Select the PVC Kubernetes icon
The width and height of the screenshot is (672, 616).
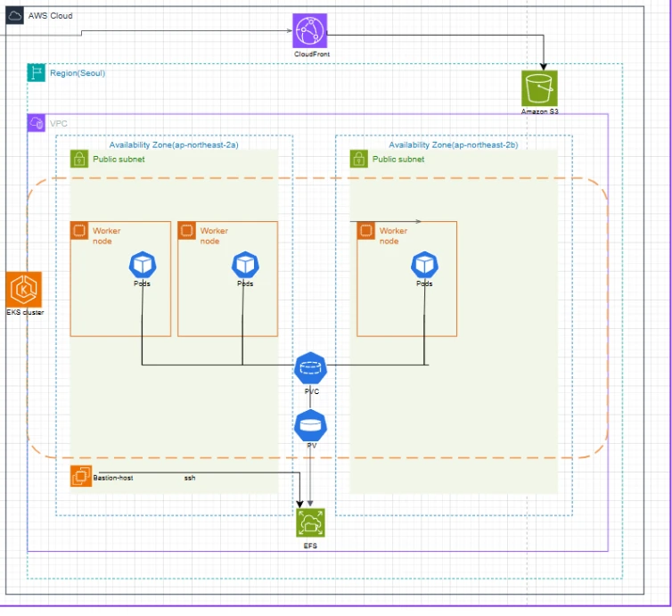pos(310,367)
